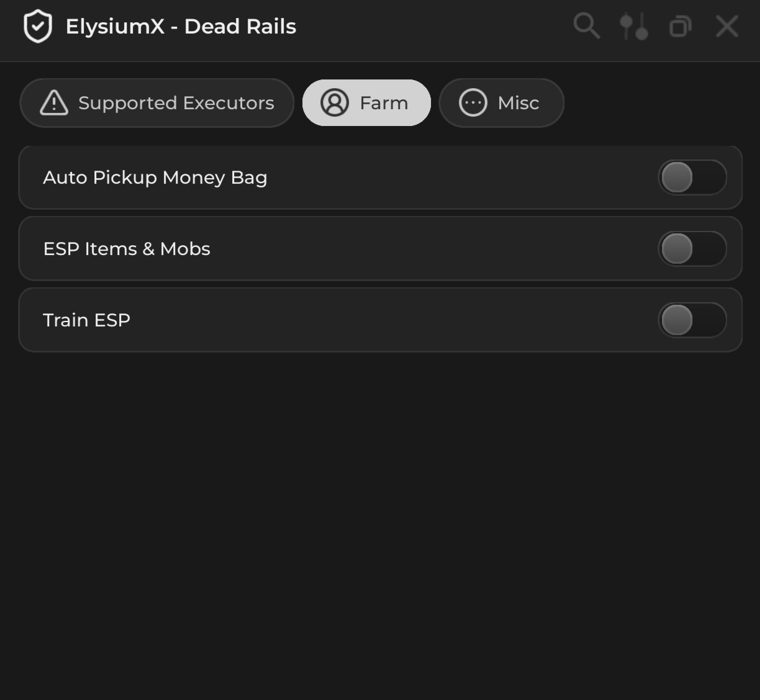The image size is (760, 700).
Task: Open the Misc tab
Action: click(518, 103)
